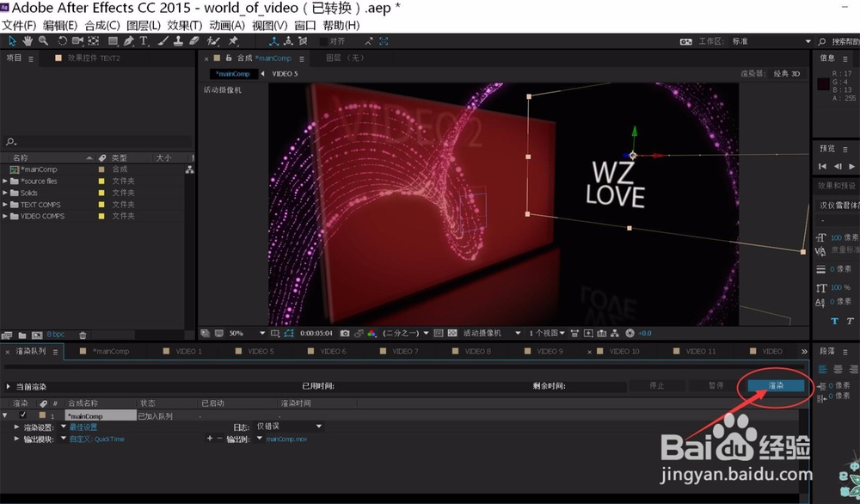Select the Unified Camera tool
Screen dimensions: 860x504
[78, 41]
